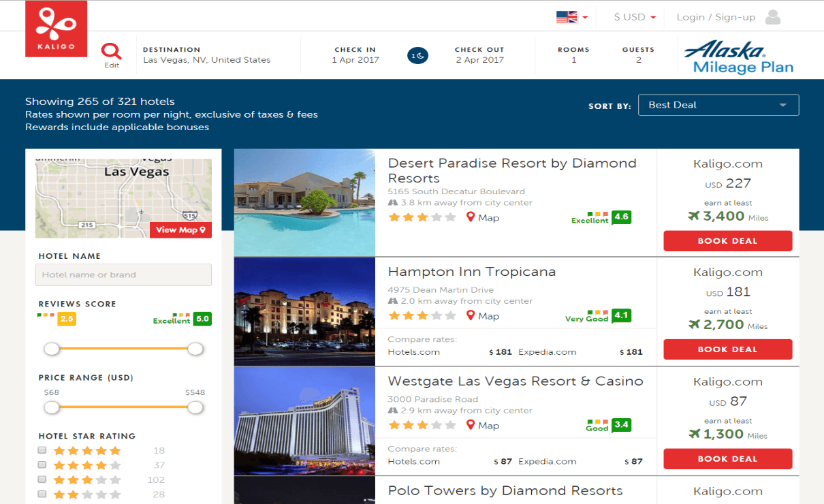Click the red search Edit magnifier icon

[111, 51]
